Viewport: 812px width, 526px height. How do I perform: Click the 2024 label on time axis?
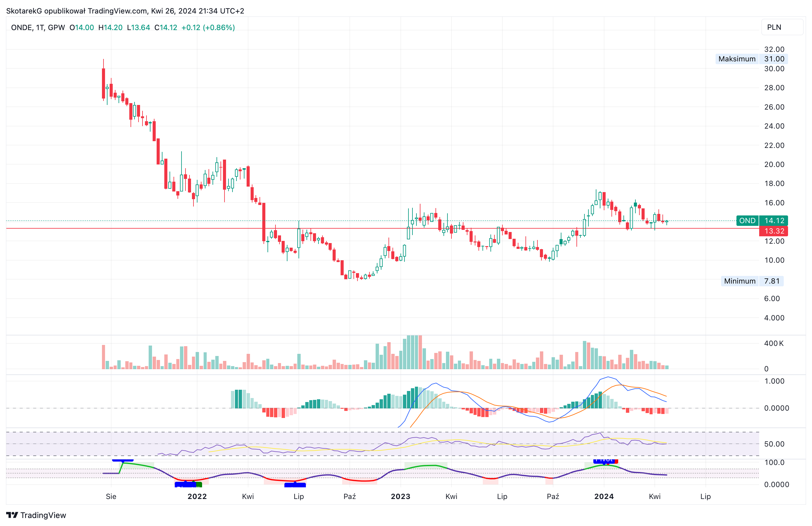pyautogui.click(x=604, y=496)
